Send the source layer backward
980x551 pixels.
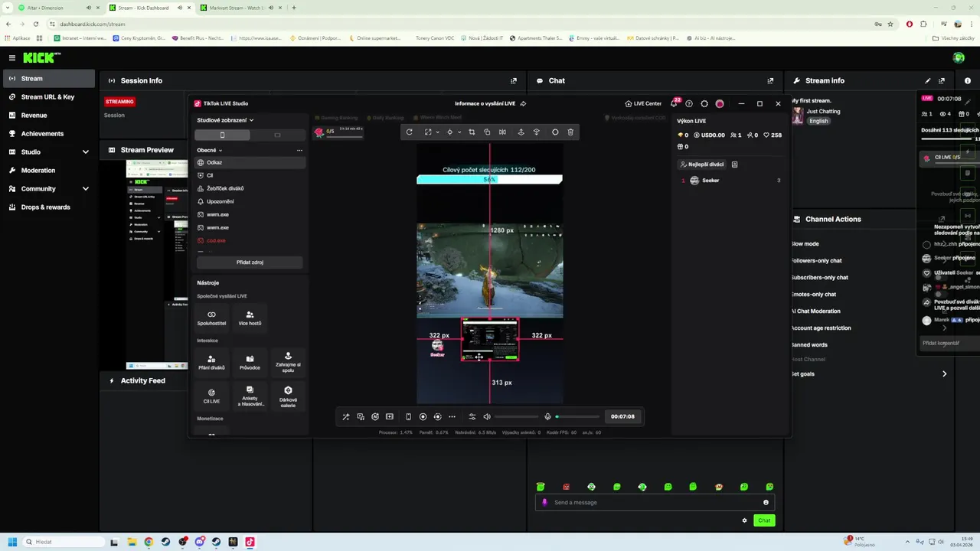[x=536, y=132]
